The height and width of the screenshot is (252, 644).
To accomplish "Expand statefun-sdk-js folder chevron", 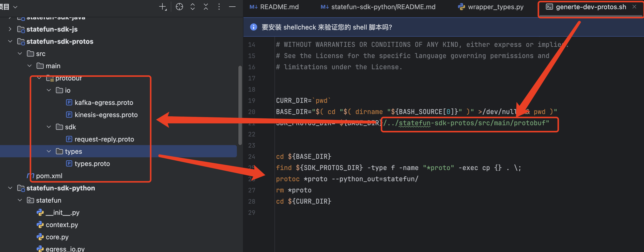I will (10, 29).
